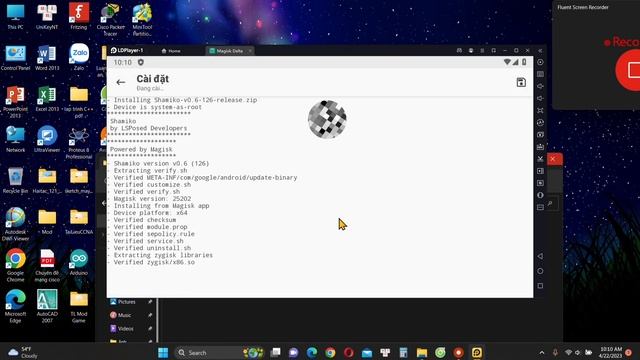Select the UniKeyNT desktop icon

(47, 17)
